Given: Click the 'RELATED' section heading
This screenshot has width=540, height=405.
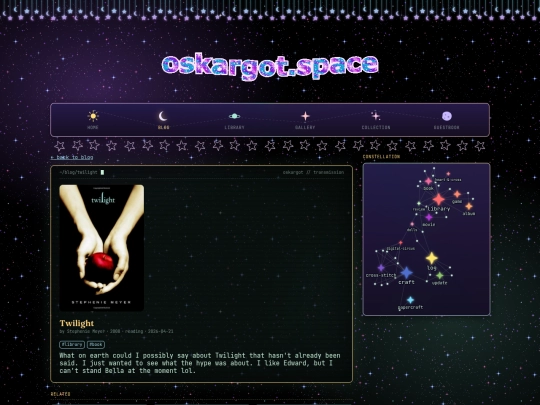Looking at the screenshot, I should click(61, 394).
